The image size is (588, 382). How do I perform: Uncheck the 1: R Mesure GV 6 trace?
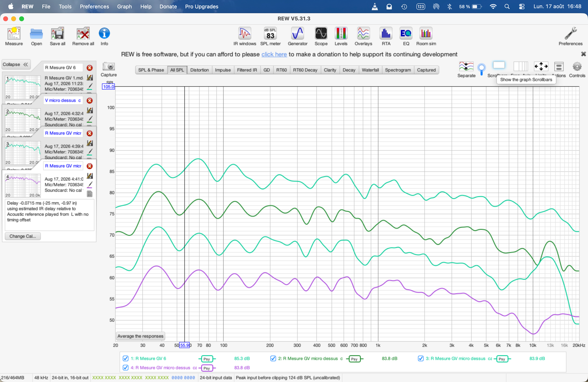click(126, 358)
